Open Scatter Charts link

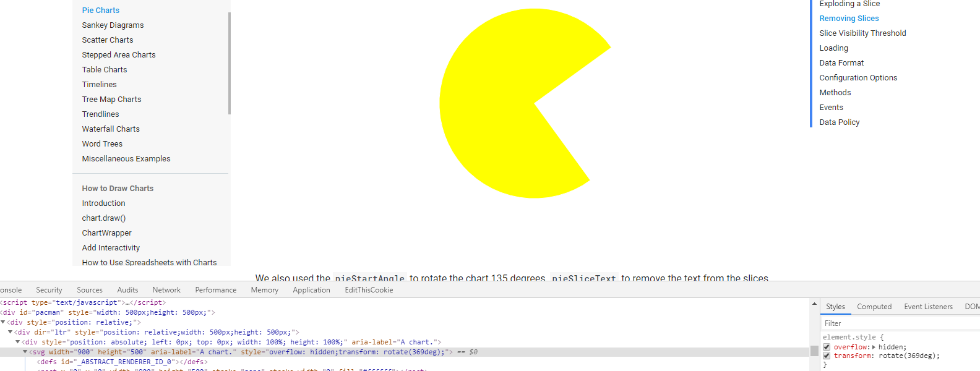(x=108, y=40)
